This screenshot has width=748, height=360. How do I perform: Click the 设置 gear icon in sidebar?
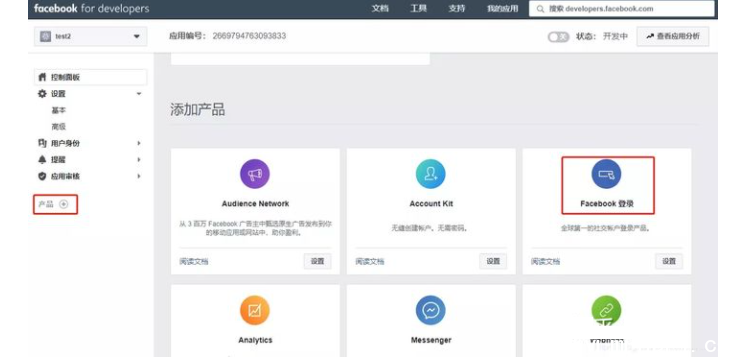(42, 94)
